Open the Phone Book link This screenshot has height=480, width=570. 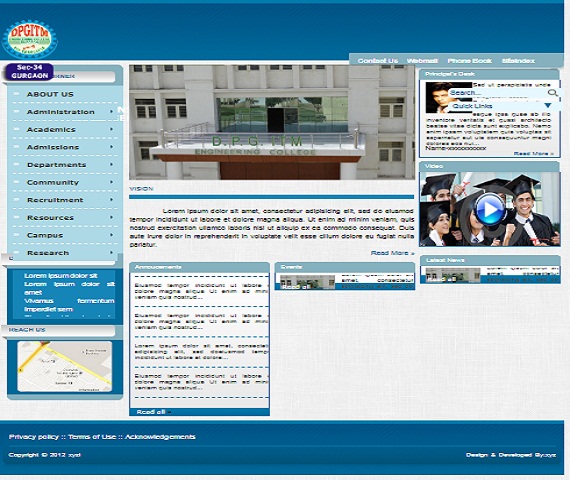[x=469, y=61]
